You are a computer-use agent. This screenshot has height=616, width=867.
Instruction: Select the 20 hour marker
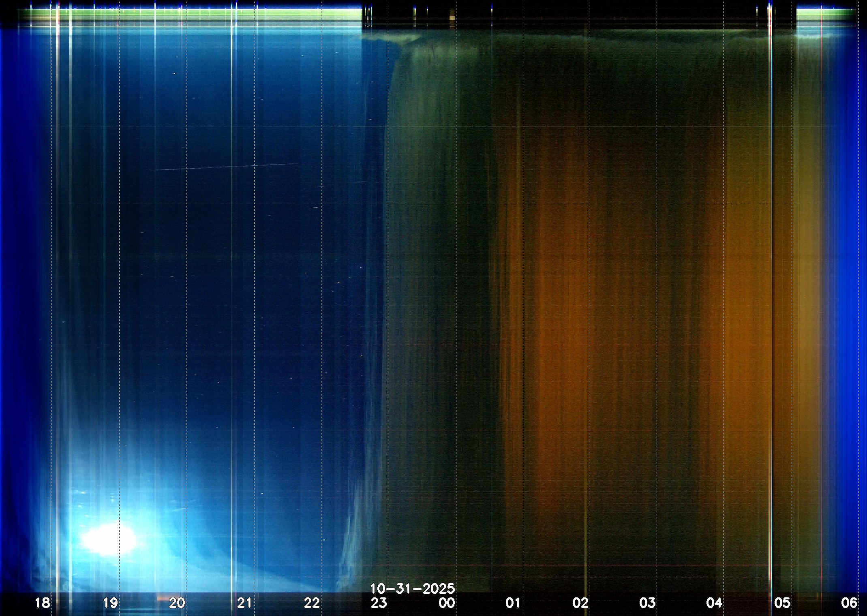point(177,603)
